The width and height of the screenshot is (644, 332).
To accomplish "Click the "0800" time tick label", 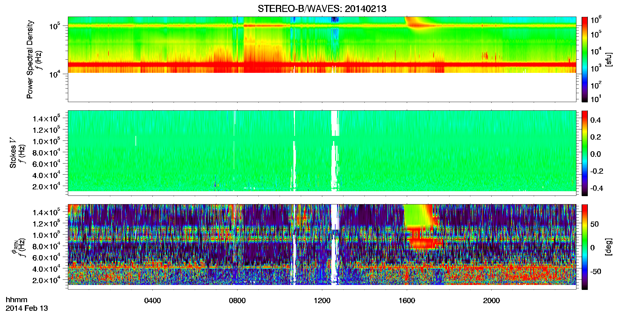I will pyautogui.click(x=237, y=301).
